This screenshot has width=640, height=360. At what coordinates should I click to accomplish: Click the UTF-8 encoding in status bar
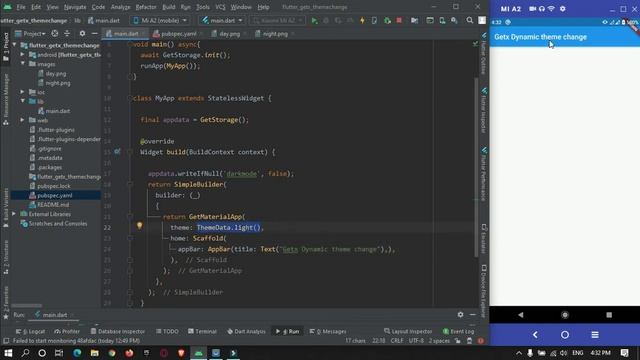[416, 341]
